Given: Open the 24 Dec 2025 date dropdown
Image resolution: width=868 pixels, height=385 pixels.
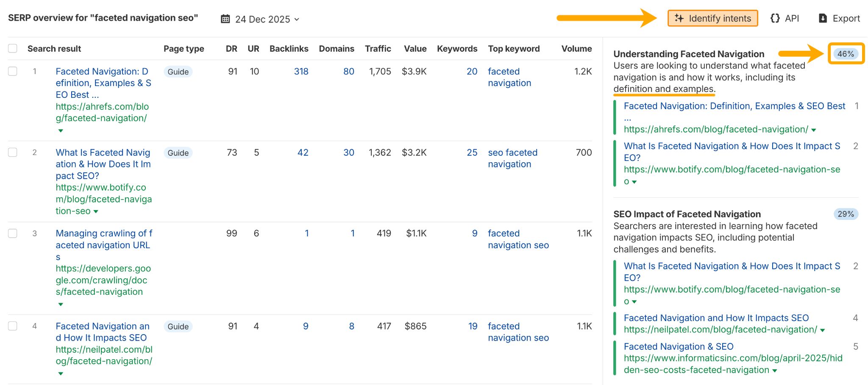Looking at the screenshot, I should tap(297, 19).
